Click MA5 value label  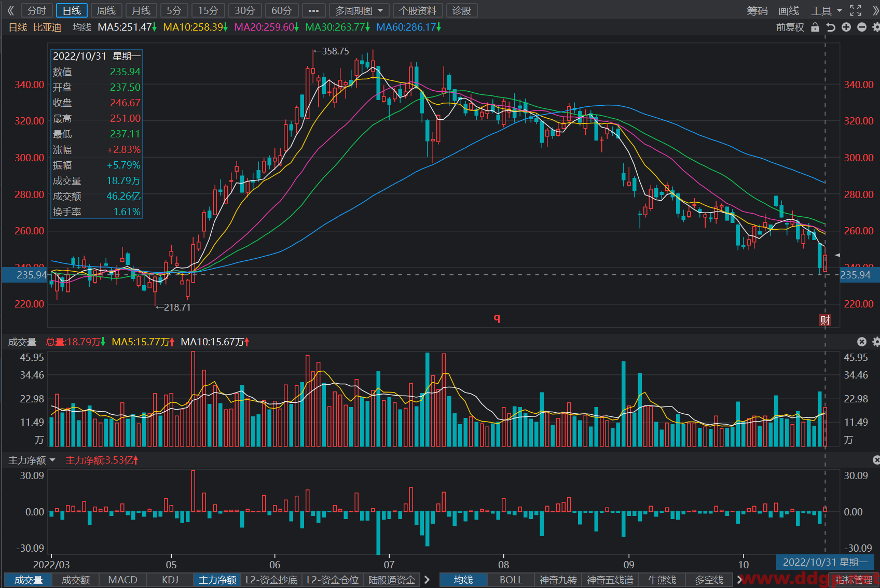tap(127, 27)
